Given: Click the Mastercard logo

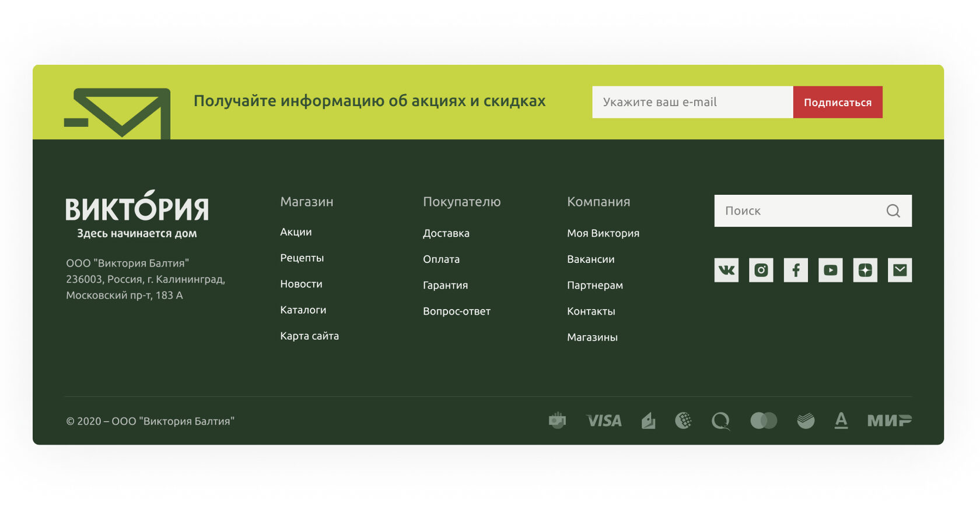Looking at the screenshot, I should [764, 420].
